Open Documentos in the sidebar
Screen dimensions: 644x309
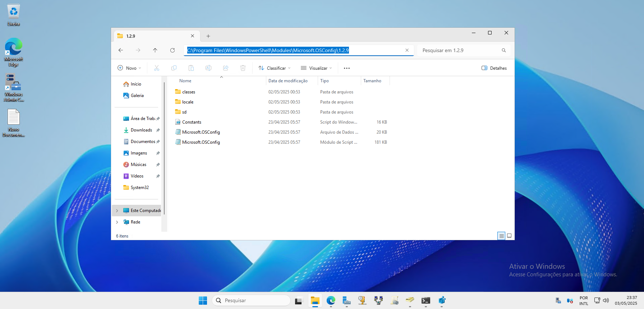pyautogui.click(x=143, y=142)
